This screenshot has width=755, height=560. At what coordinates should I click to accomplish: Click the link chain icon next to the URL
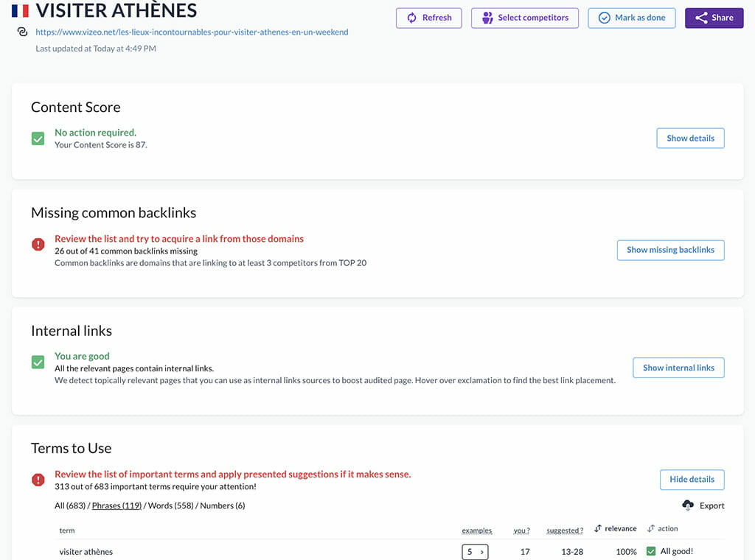[x=22, y=32]
